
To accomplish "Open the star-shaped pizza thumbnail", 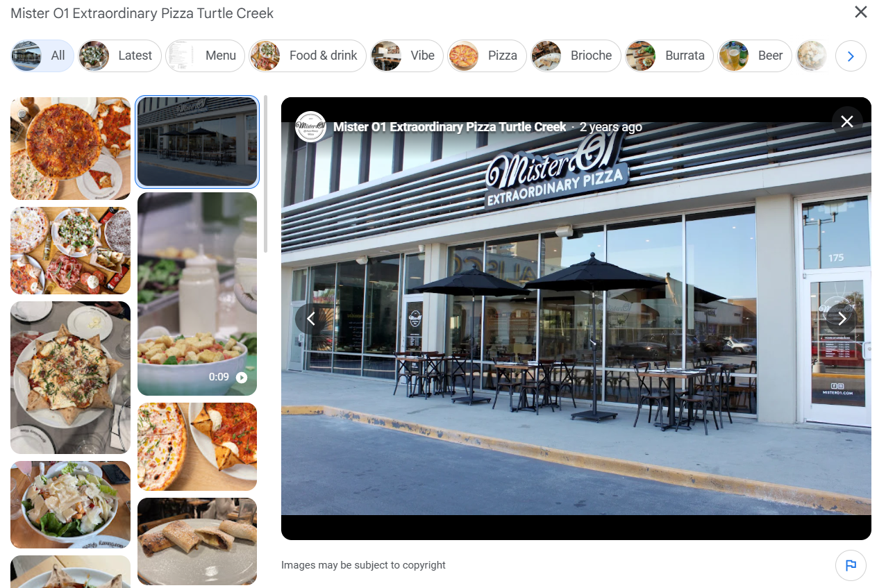I will click(70, 378).
